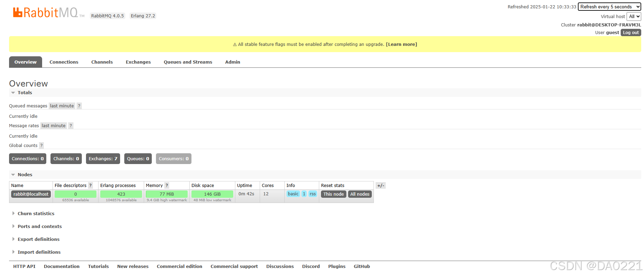Open the refresh interval dropdown
Screen dimensions: 644x277
609,7
